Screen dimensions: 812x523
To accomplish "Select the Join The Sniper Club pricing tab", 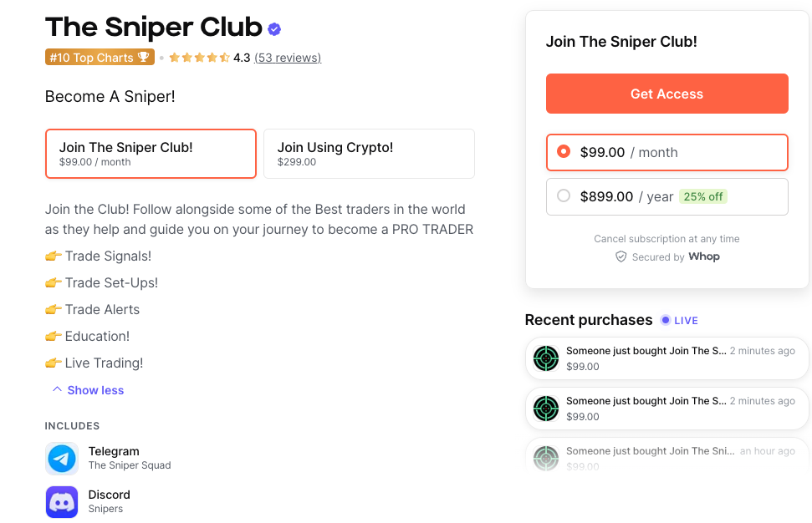I will 151,154.
